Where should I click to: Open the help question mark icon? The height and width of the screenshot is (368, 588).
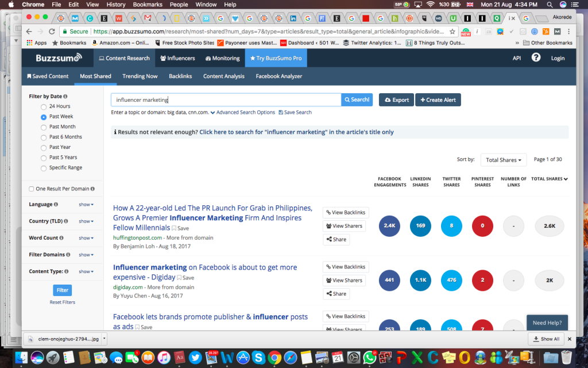point(536,57)
